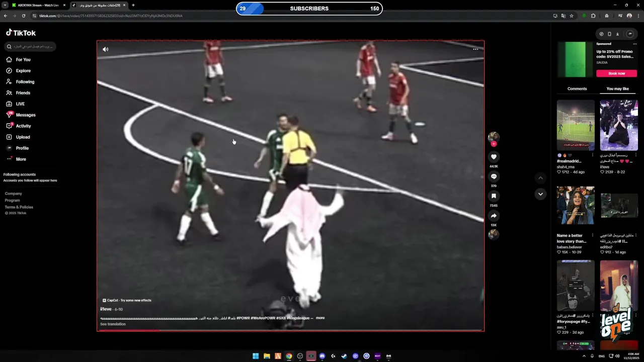Open the Windows Start menu
Viewport: 644px width, 362px height.
pos(256,356)
